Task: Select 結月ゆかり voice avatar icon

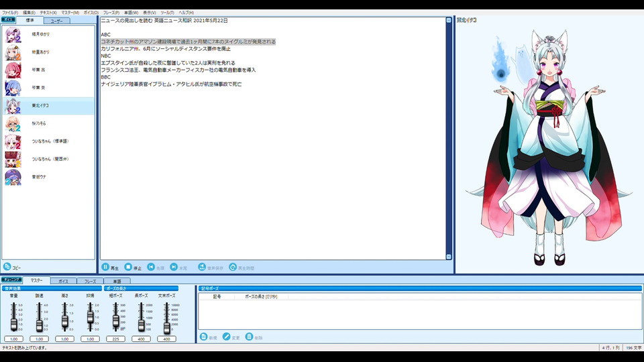Action: 13,34
